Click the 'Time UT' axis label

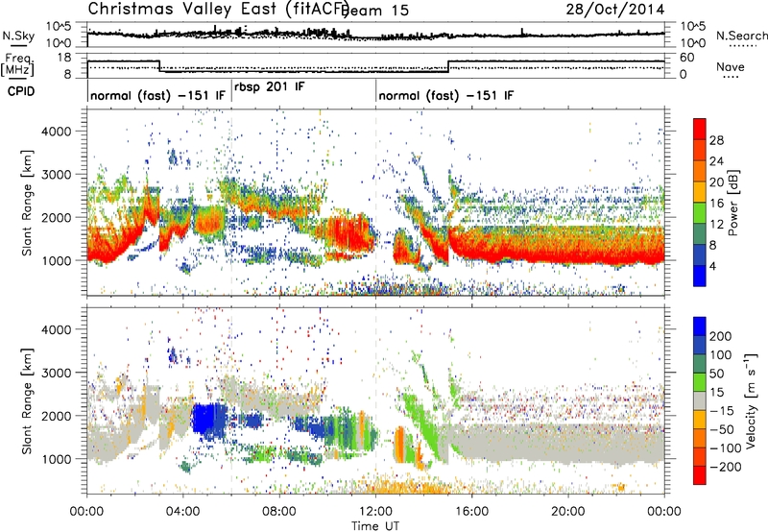375,526
